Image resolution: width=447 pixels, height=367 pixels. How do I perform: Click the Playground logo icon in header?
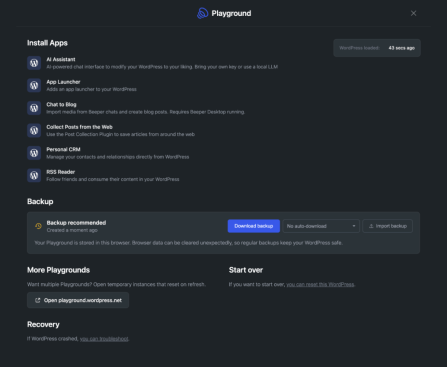(202, 13)
